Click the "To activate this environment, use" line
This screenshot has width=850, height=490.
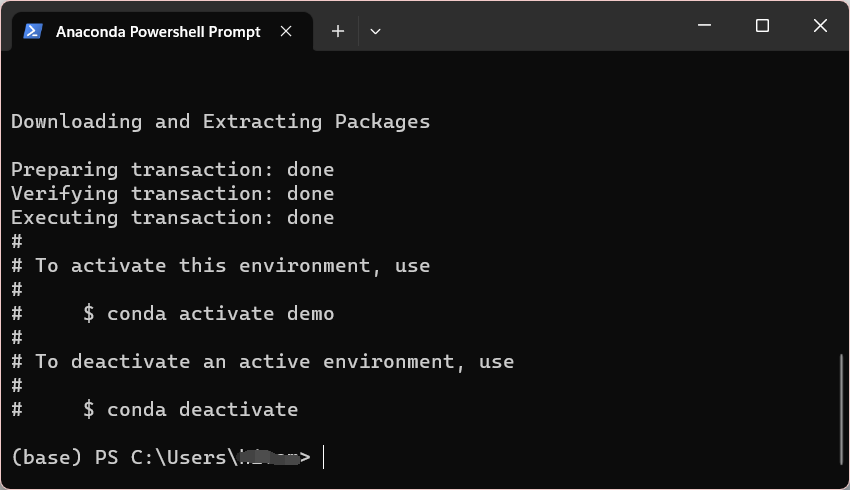[232, 265]
